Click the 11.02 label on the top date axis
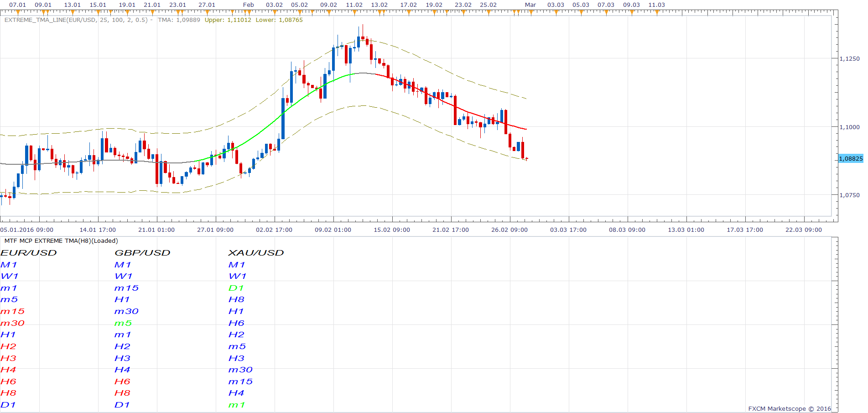Screen dimensions: 868x413 [x=354, y=5]
